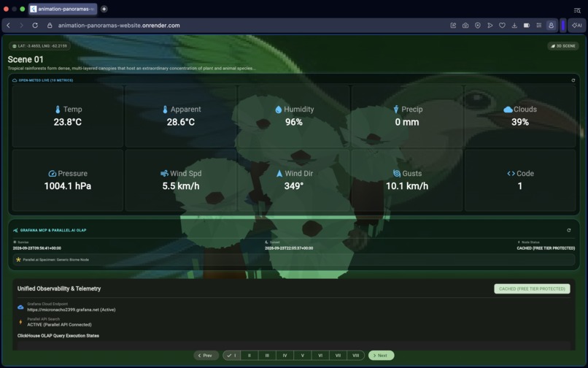Reload the page with the refresh icon
Screen dimensions: 588x368
coord(35,26)
